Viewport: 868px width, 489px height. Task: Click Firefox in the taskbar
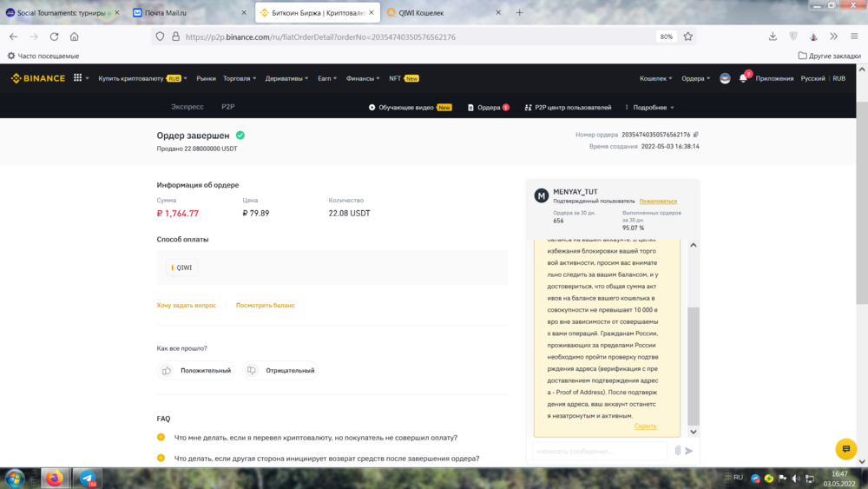coord(54,478)
